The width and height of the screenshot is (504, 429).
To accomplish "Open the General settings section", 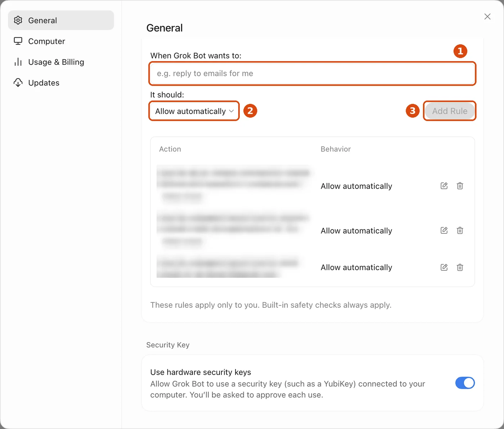I will click(61, 20).
